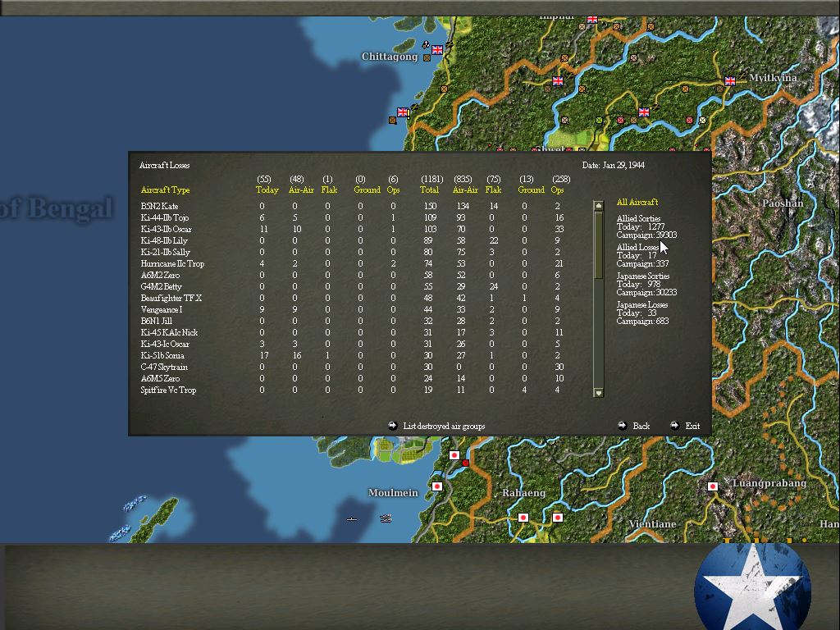Select the B5N2 Kate row
Screen dimensions: 840x630
(x=354, y=206)
